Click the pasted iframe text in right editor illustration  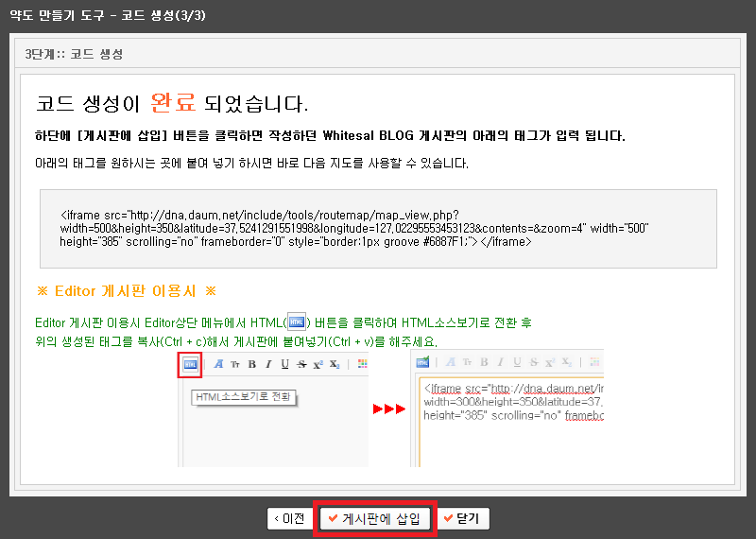[513, 402]
